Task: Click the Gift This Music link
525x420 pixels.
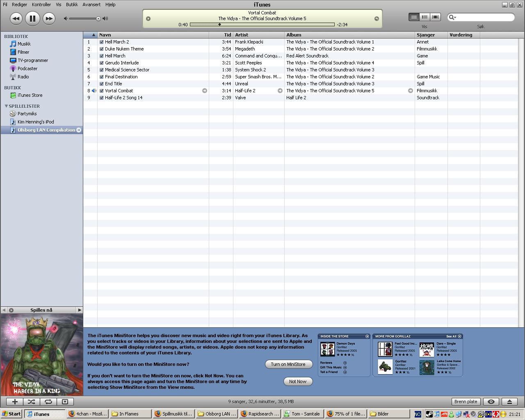Action: [333, 367]
